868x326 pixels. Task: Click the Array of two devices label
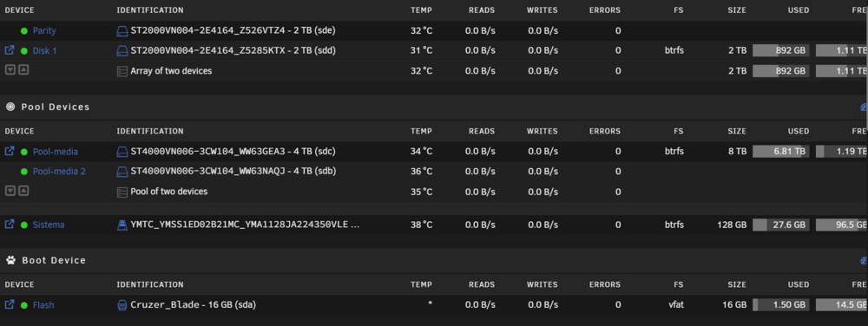[171, 71]
